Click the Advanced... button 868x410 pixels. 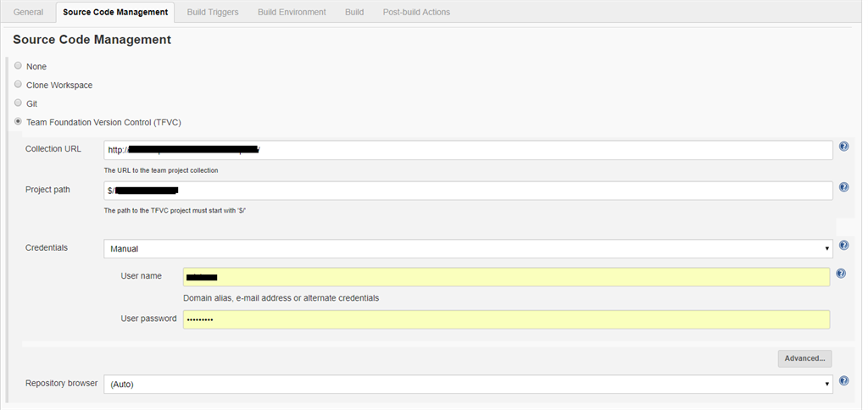804,358
